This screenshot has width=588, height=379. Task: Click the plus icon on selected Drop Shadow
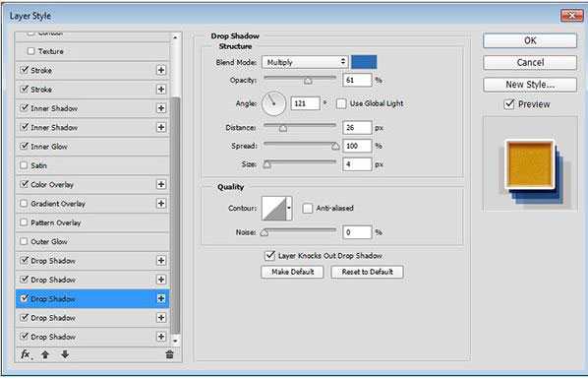(x=161, y=298)
